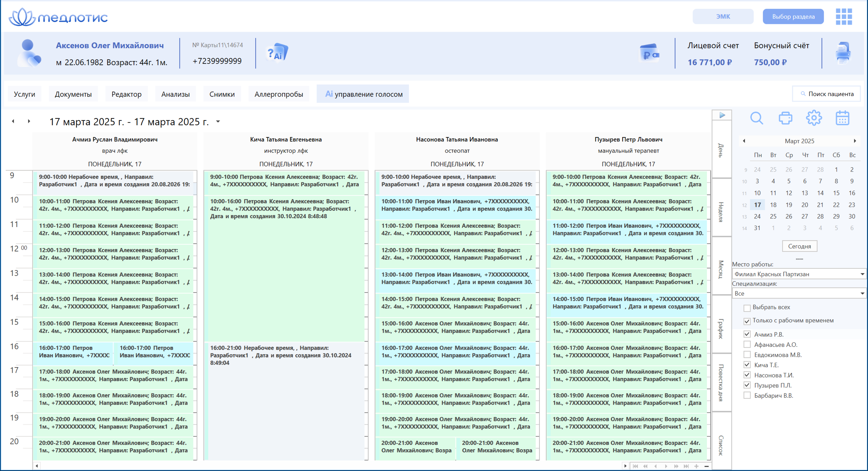Click the calendar grid icon
The height and width of the screenshot is (471, 868).
point(842,118)
